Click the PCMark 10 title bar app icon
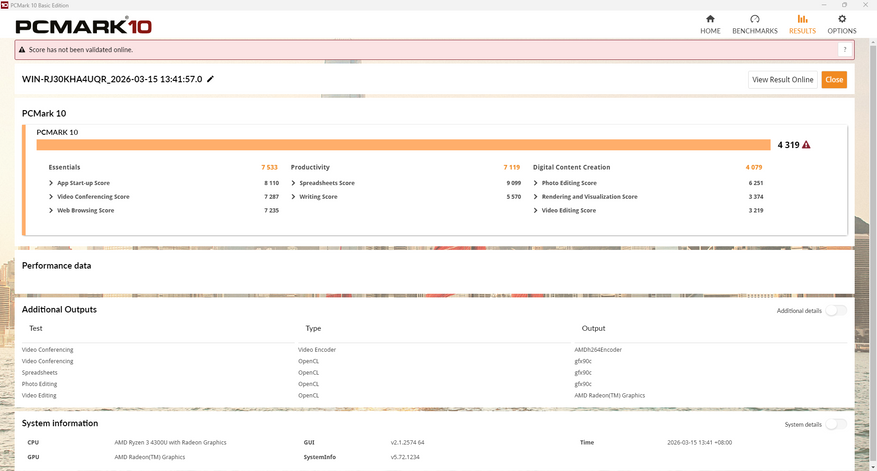The height and width of the screenshot is (471, 877). point(4,5)
